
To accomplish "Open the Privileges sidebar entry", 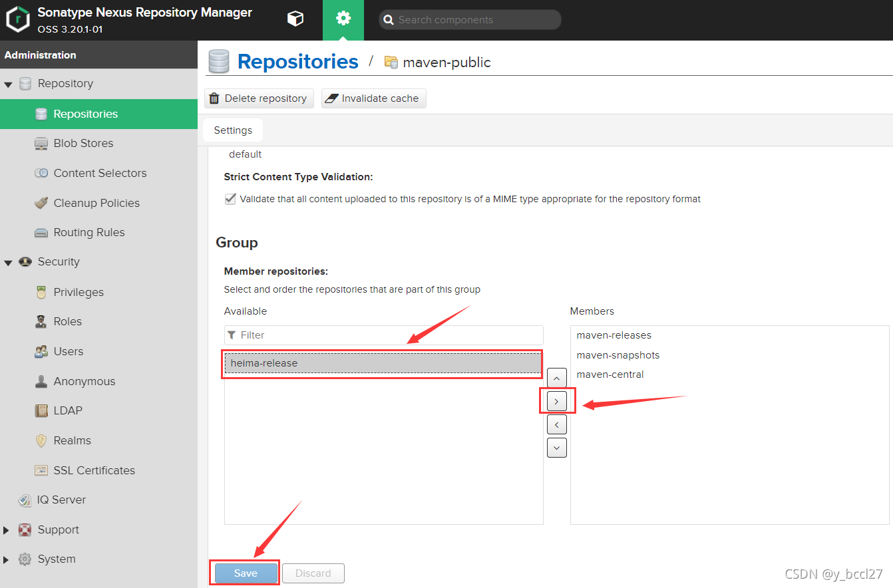I will pyautogui.click(x=98, y=292).
